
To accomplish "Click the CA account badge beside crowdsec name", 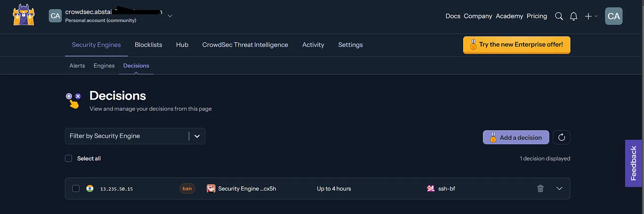I will [x=55, y=16].
